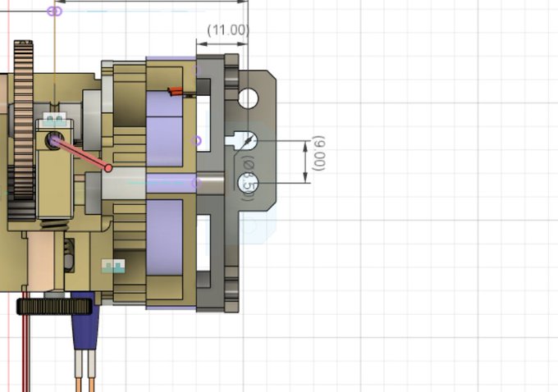The image size is (558, 392).
Task: Click the red circular endpoint of the red line
Action: (108, 168)
